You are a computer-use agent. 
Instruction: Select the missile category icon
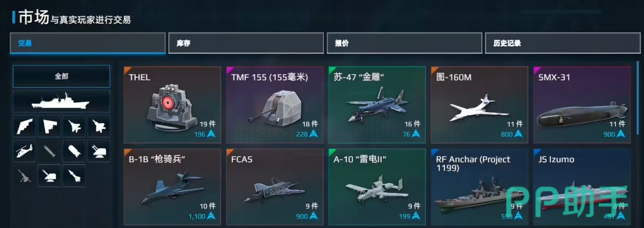click(x=74, y=176)
